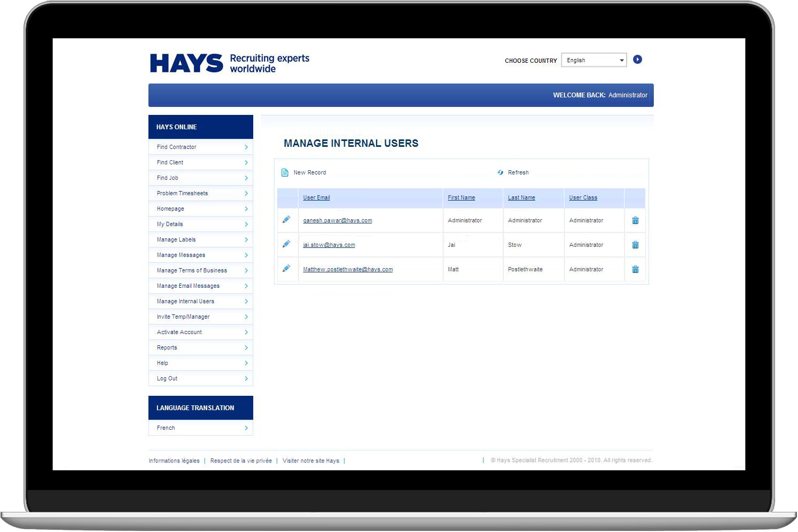The width and height of the screenshot is (798, 532).
Task: Delete the Jai Stow user via trash icon
Action: 635,245
